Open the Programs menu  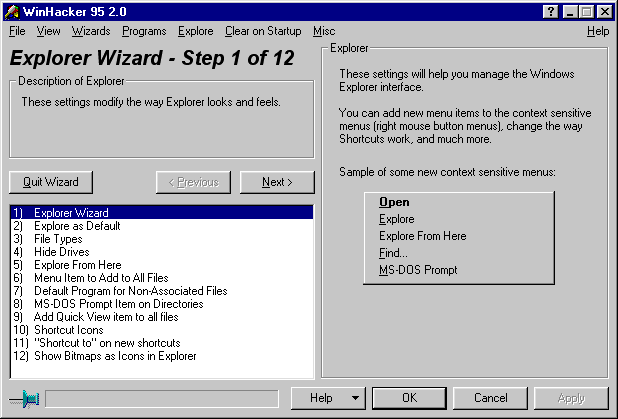coord(144,31)
